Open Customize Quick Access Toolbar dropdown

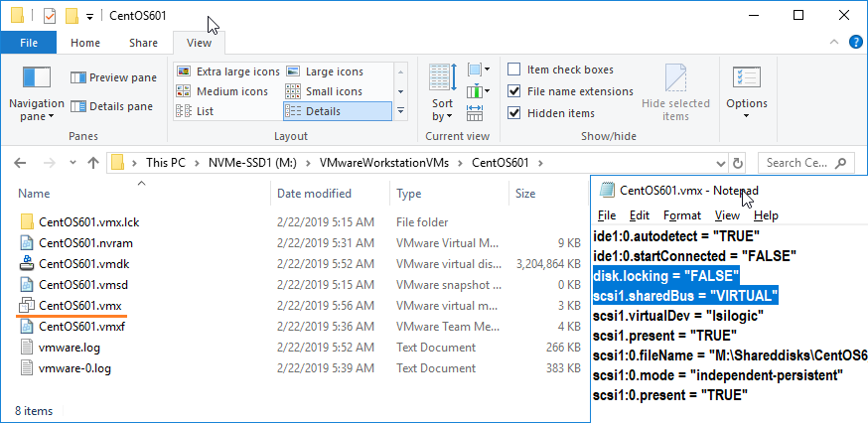89,17
